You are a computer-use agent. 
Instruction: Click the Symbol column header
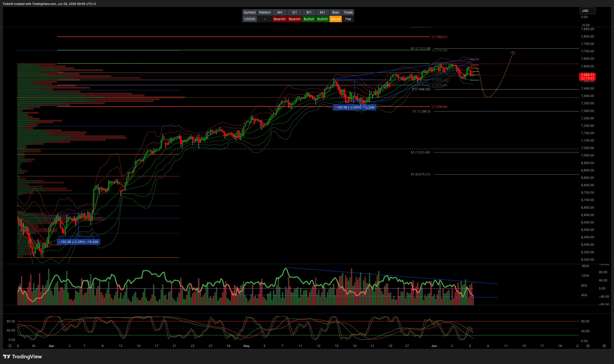249,12
